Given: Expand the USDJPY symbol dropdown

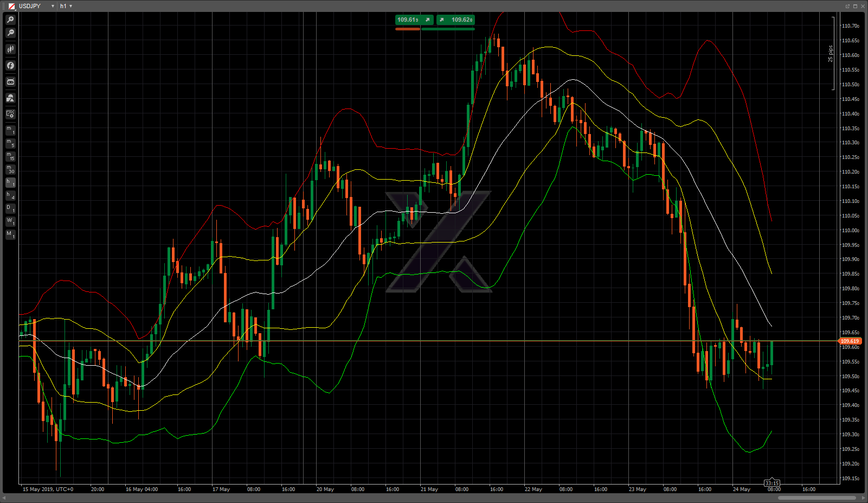Looking at the screenshot, I should [53, 6].
